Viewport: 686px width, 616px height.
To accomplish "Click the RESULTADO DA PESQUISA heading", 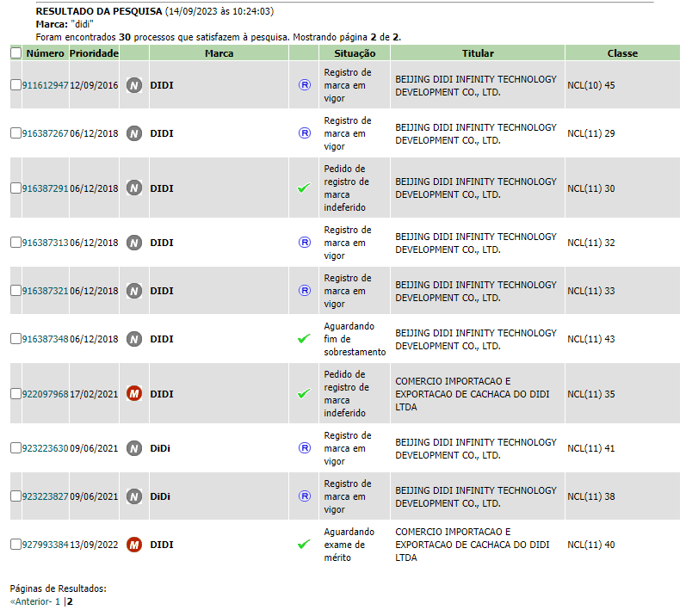I will pos(99,11).
